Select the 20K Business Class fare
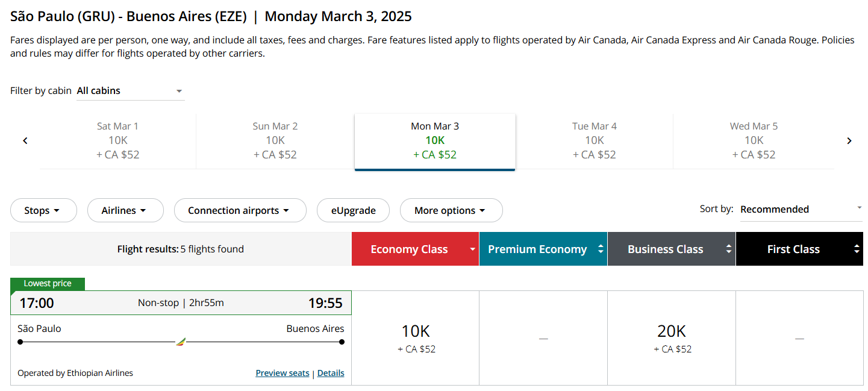Viewport: 868px width, 391px height. pyautogui.click(x=672, y=338)
